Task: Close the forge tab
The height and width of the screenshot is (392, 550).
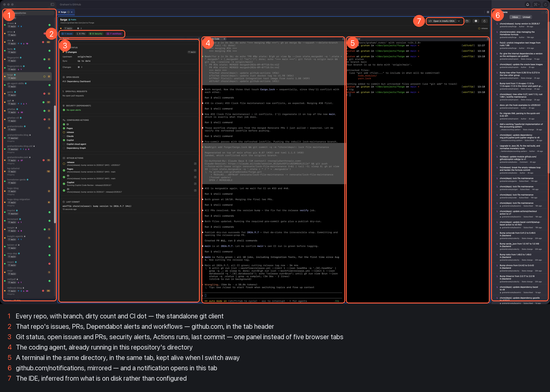Action: 72,12
